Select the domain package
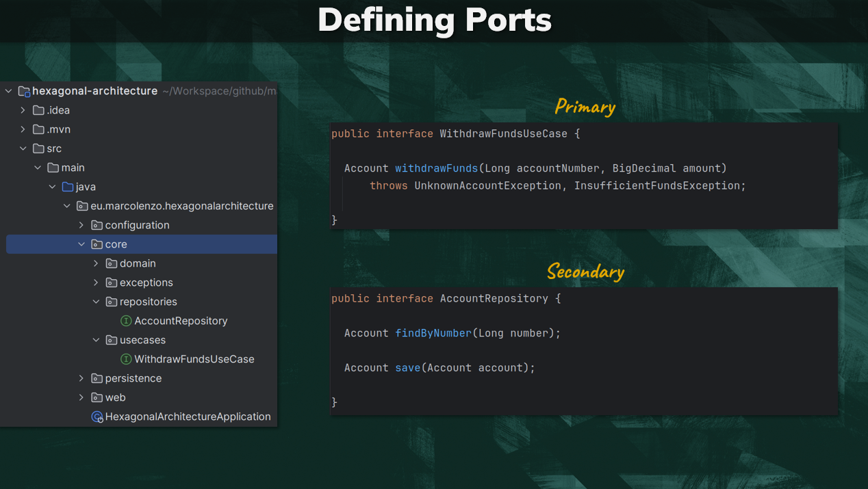868x489 pixels. (139, 263)
